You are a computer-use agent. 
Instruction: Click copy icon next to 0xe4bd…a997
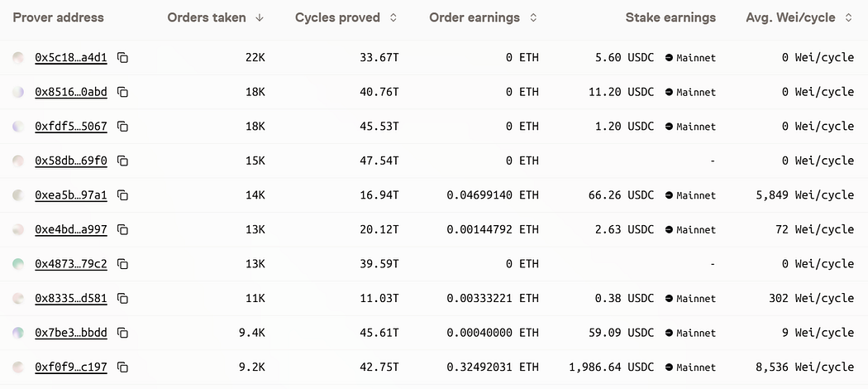123,229
